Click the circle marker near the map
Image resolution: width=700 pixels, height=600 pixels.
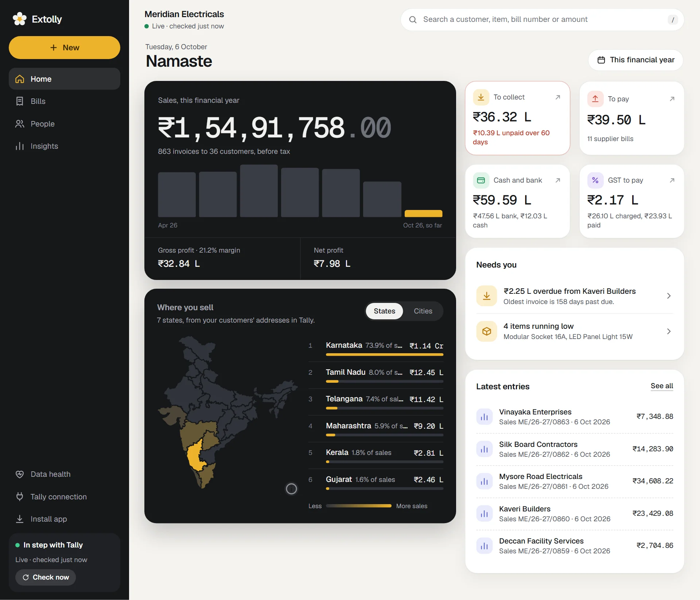(291, 489)
